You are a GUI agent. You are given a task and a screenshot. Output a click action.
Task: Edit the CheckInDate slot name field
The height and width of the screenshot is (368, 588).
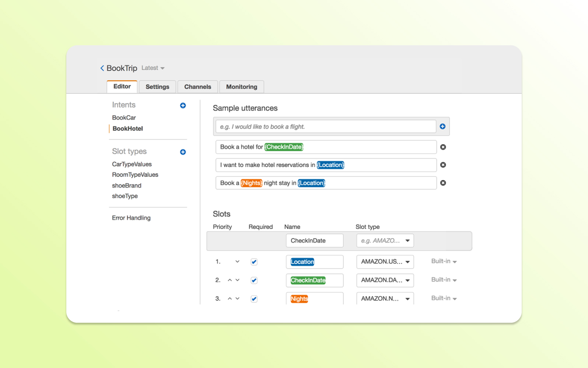(315, 280)
